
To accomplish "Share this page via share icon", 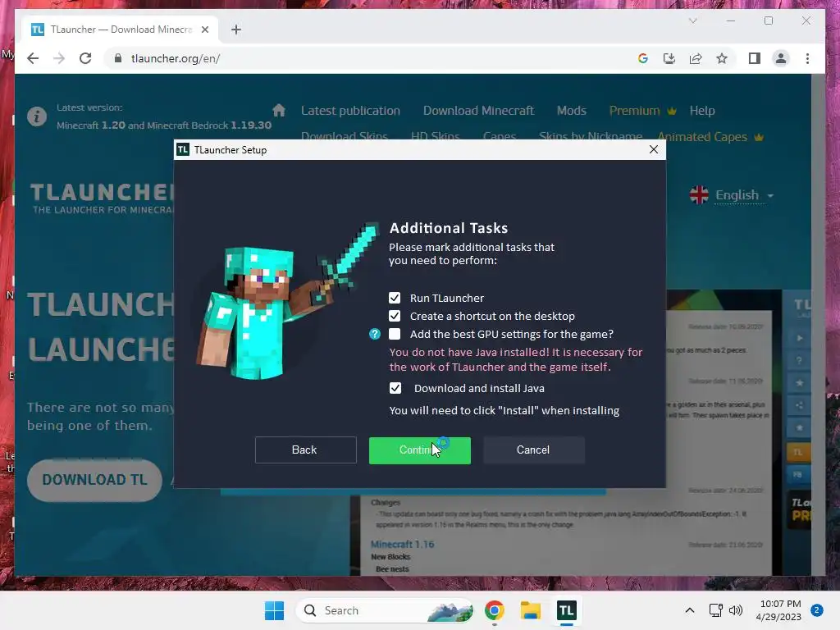I will tap(696, 58).
